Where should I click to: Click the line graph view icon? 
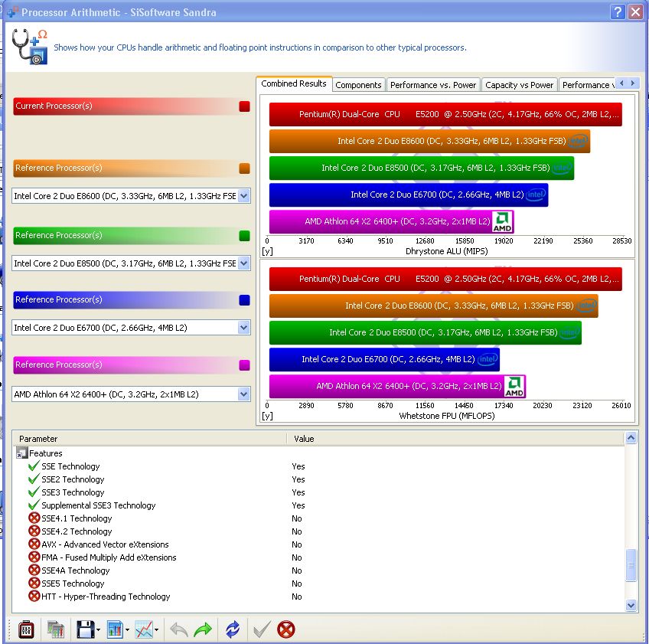pyautogui.click(x=144, y=629)
